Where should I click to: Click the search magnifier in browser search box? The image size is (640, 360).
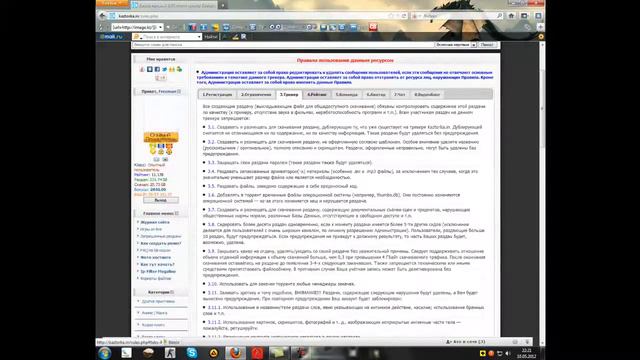[x=499, y=16]
